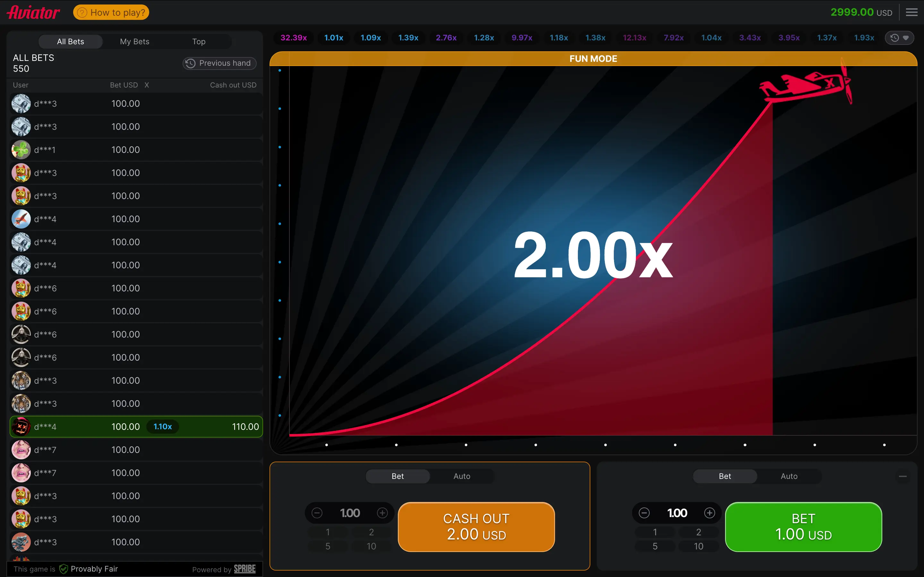Switch to My Bets tab

tap(134, 42)
